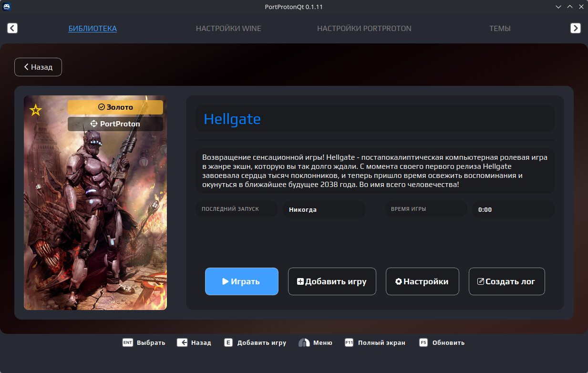The width and height of the screenshot is (588, 373).
Task: Click the F11 Полный экран hint icon
Action: (x=349, y=342)
